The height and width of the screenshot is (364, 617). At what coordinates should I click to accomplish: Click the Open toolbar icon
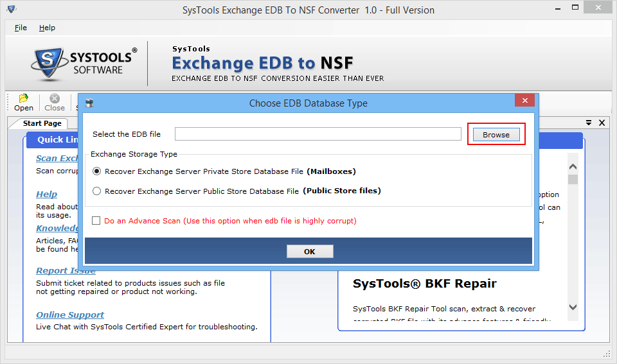pyautogui.click(x=24, y=103)
